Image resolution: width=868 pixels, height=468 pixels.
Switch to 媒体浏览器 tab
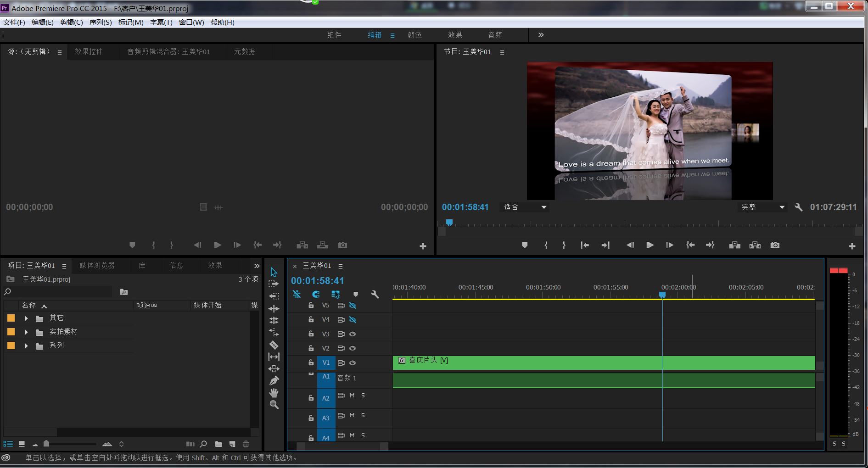point(97,265)
